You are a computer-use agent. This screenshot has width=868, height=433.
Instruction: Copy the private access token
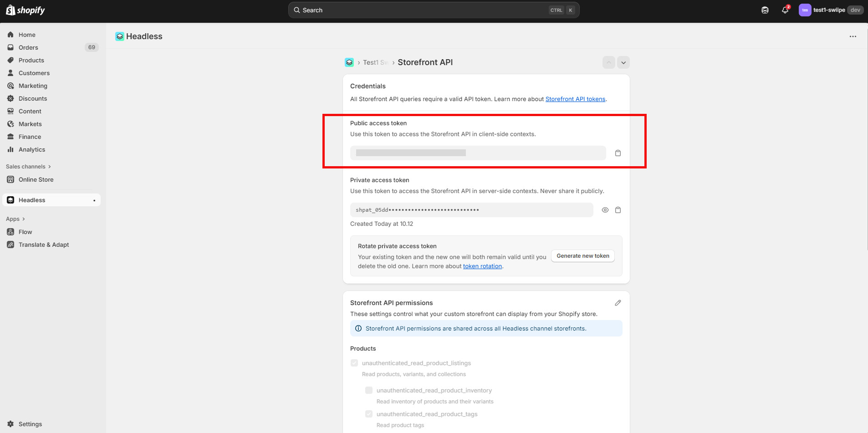pos(618,210)
